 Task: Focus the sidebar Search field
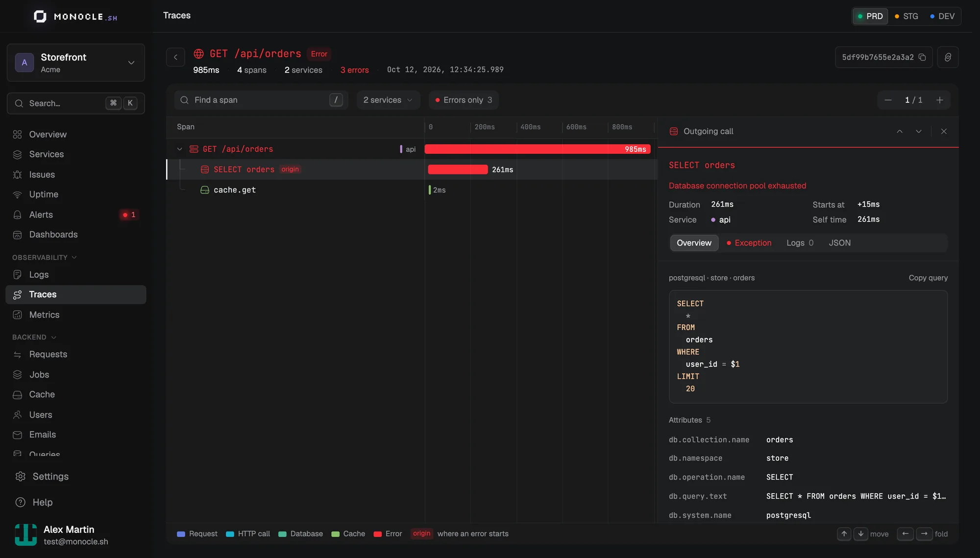(76, 103)
